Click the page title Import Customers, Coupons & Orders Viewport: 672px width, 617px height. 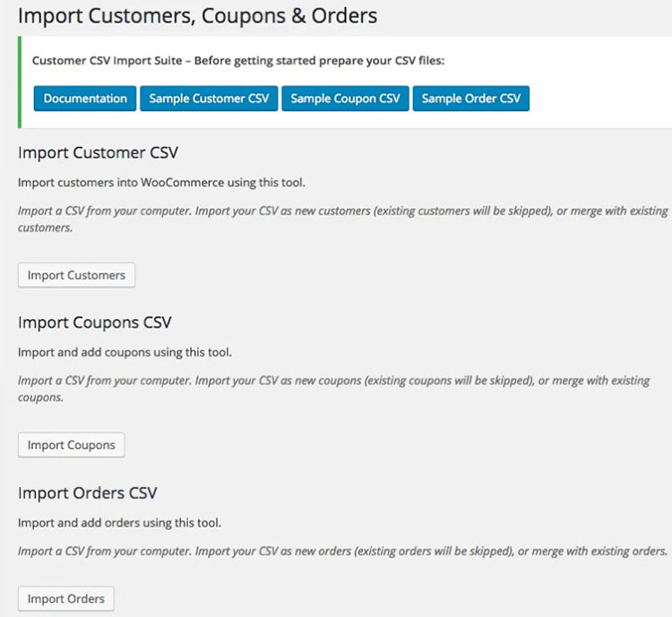coord(197,16)
